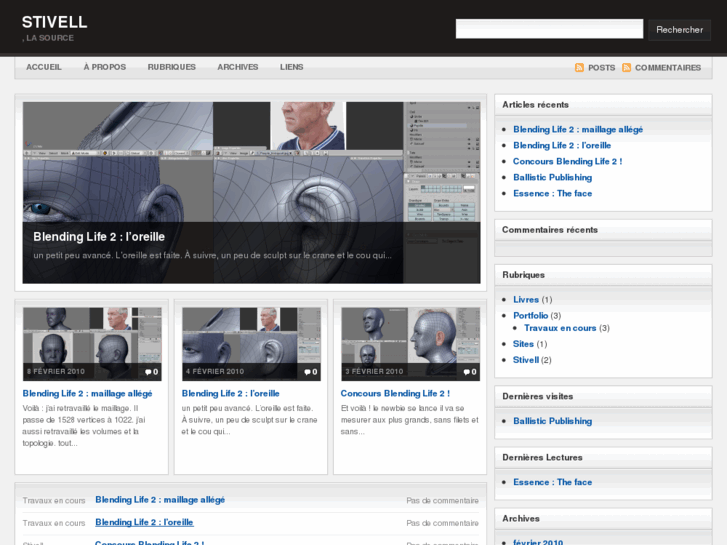727x545 pixels.
Task: Open Articles récents link Ballistic Publishing
Action: (552, 178)
